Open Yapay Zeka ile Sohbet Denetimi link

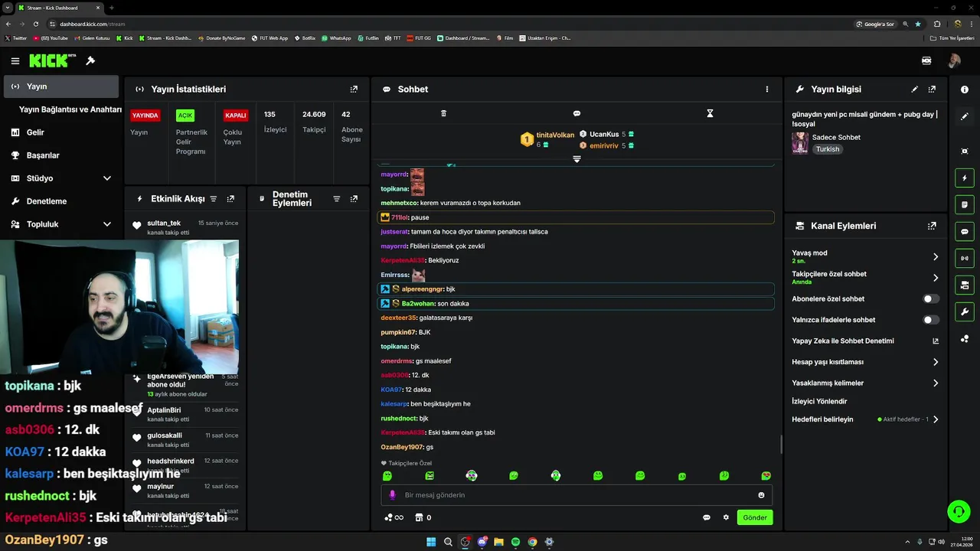tap(865, 341)
